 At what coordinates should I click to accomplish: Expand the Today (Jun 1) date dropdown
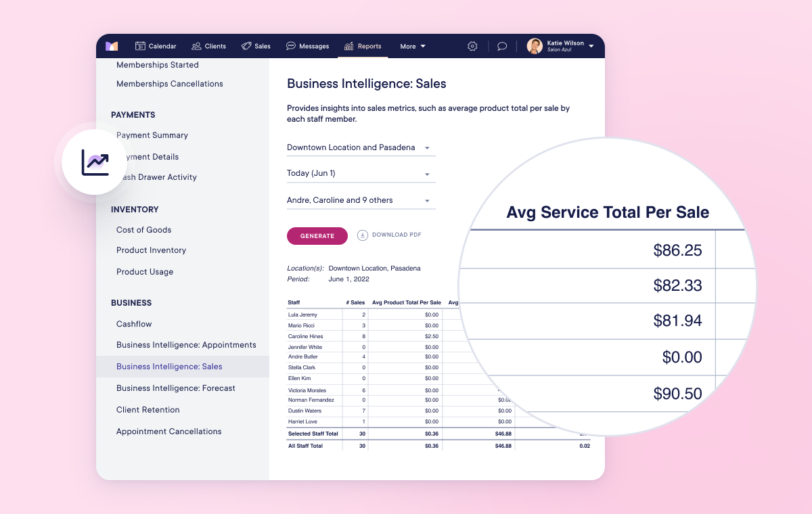pyautogui.click(x=361, y=173)
